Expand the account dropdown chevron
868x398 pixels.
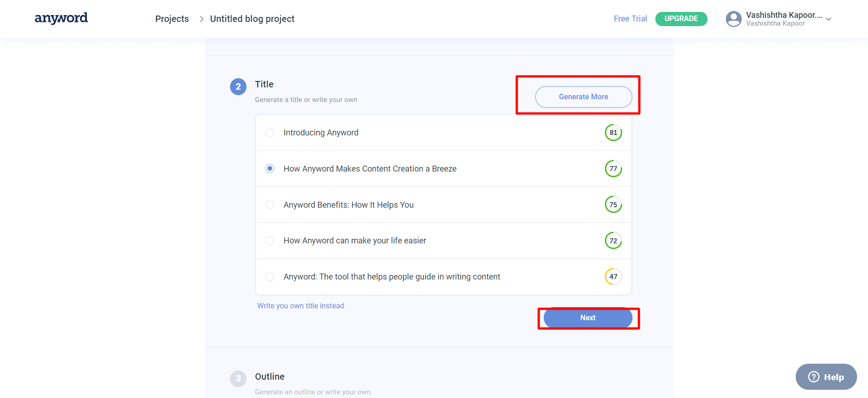[x=828, y=19]
